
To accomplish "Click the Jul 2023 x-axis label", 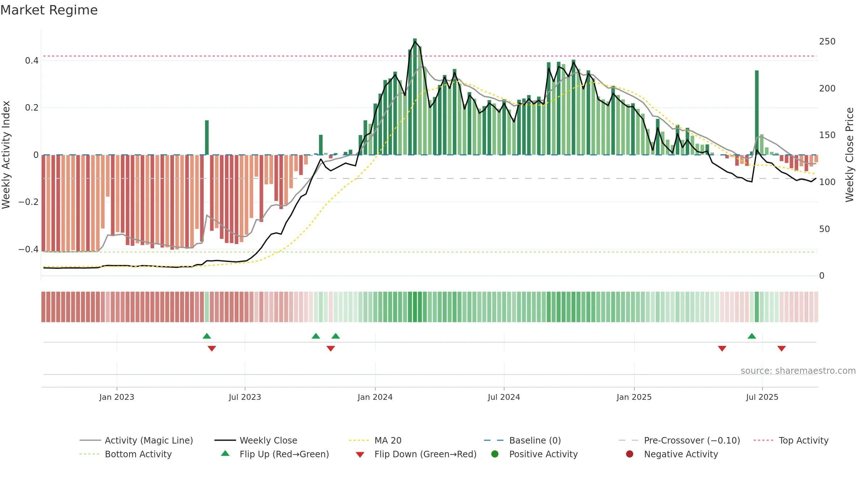I will [245, 397].
